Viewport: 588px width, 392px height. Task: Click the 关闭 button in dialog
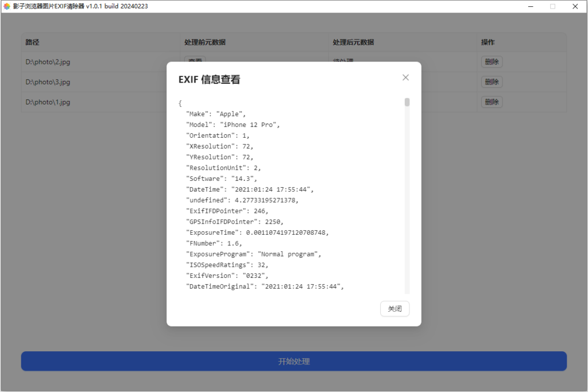pyautogui.click(x=394, y=309)
